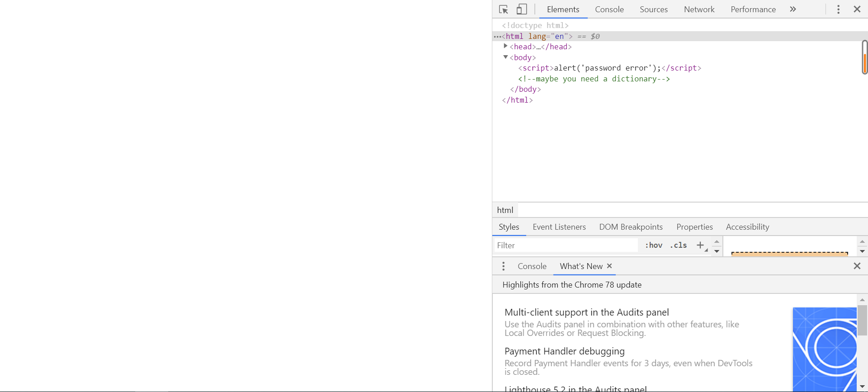Switch to the Elements tab

(563, 9)
